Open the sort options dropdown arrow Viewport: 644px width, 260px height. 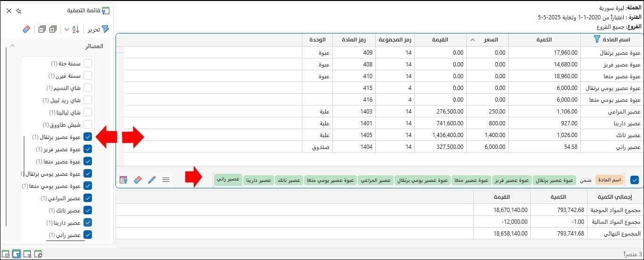pyautogui.click(x=66, y=30)
